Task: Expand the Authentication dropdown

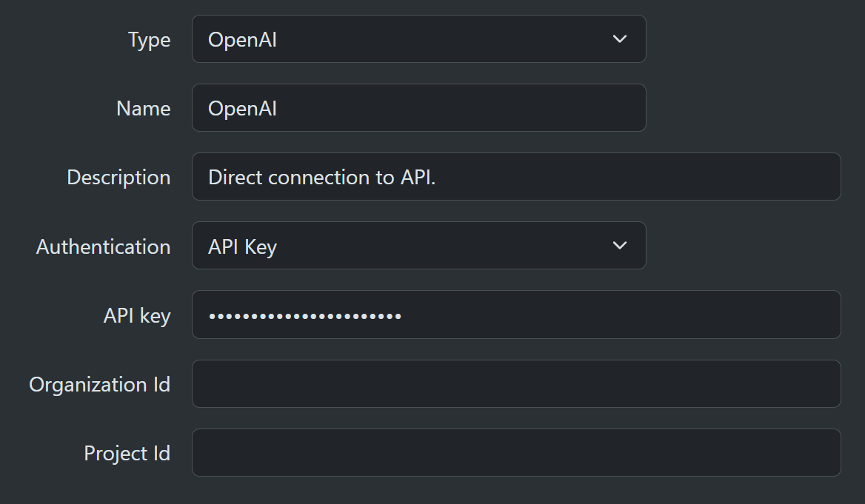Action: [x=418, y=246]
